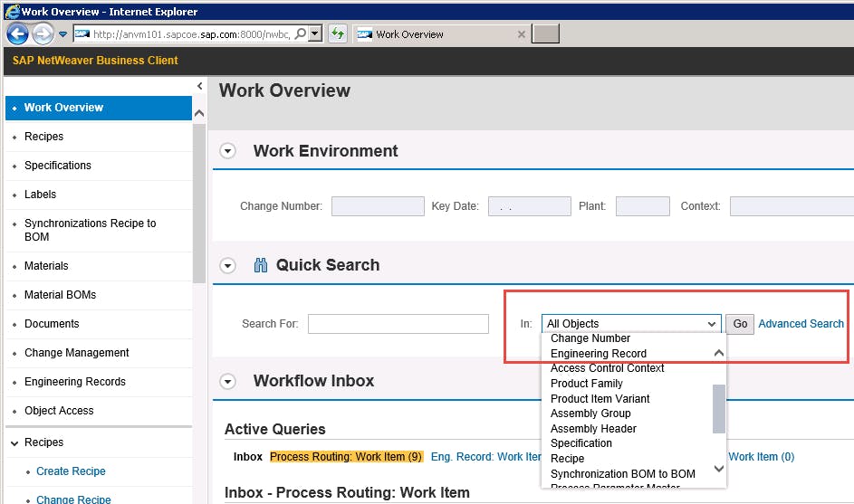Open Object Access navigation entry
The height and width of the screenshot is (504, 854).
pos(99,411)
